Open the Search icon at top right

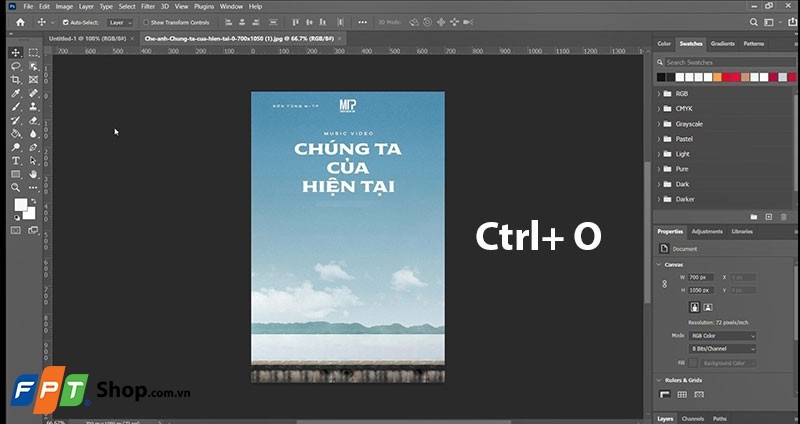754,22
